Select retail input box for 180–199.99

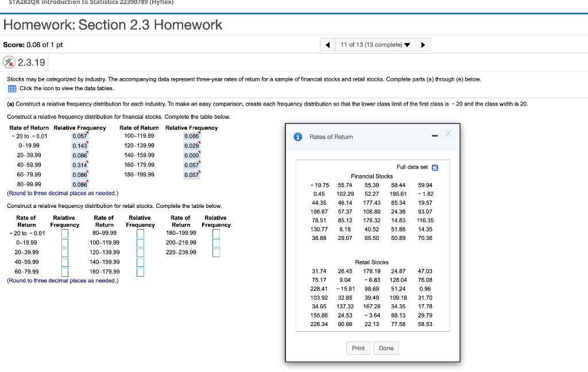[x=216, y=233]
